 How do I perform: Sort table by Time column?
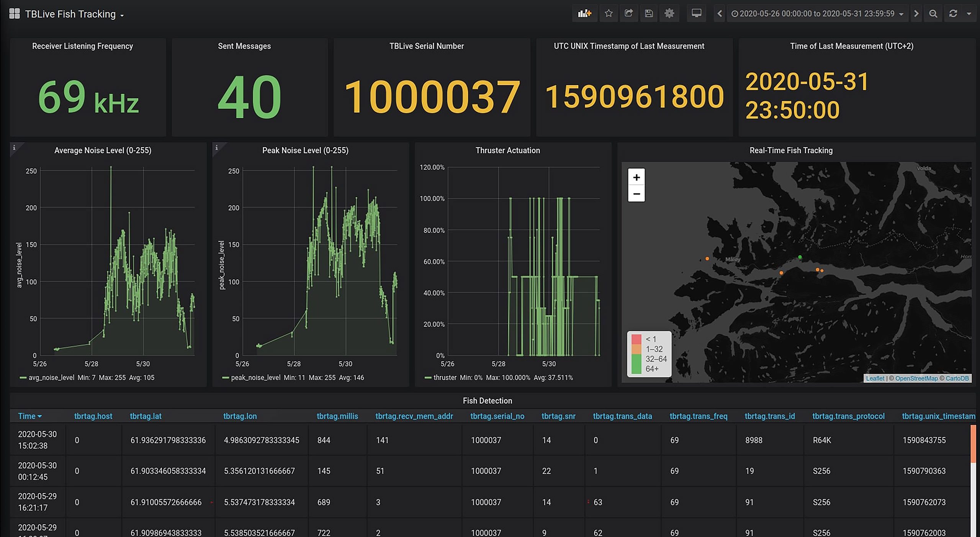[30, 416]
